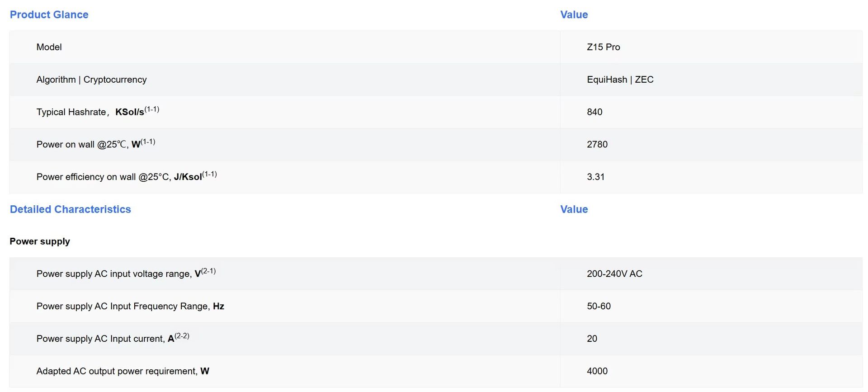Select the Z15 Pro model value

coord(603,47)
